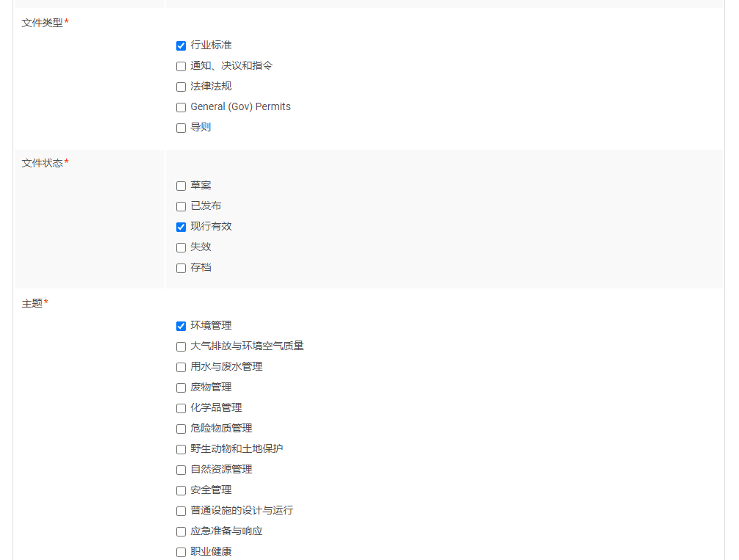Select the 法律法规 checkbox

coord(181,87)
